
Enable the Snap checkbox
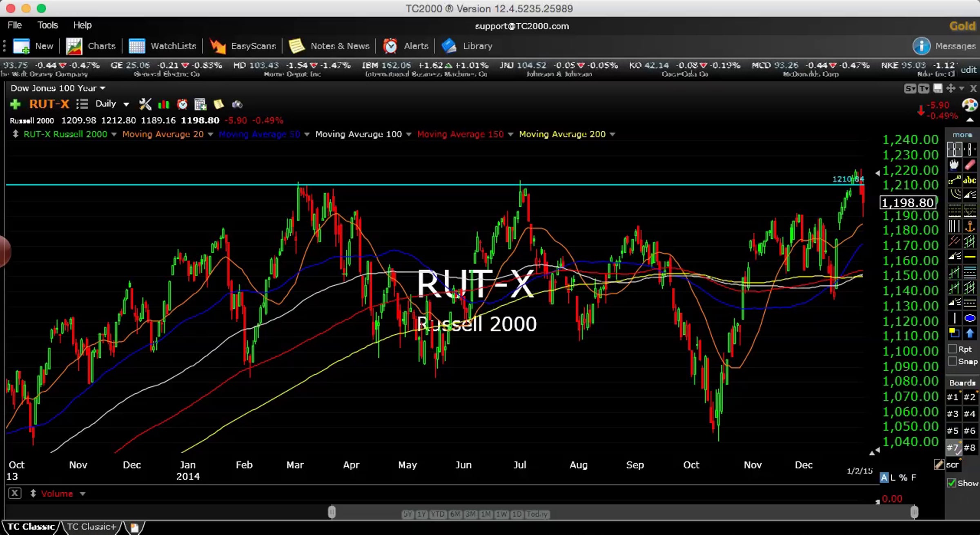pos(952,361)
